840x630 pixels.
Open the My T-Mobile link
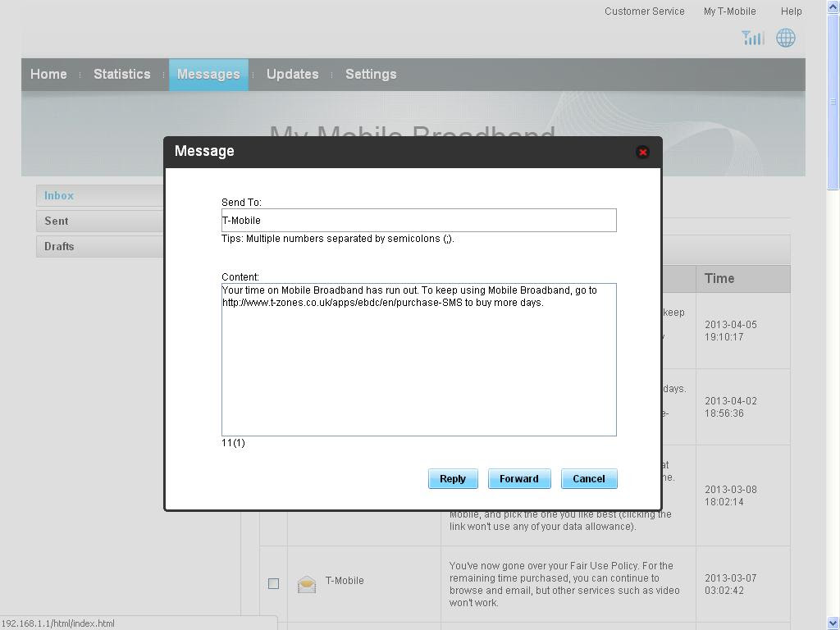click(x=729, y=11)
